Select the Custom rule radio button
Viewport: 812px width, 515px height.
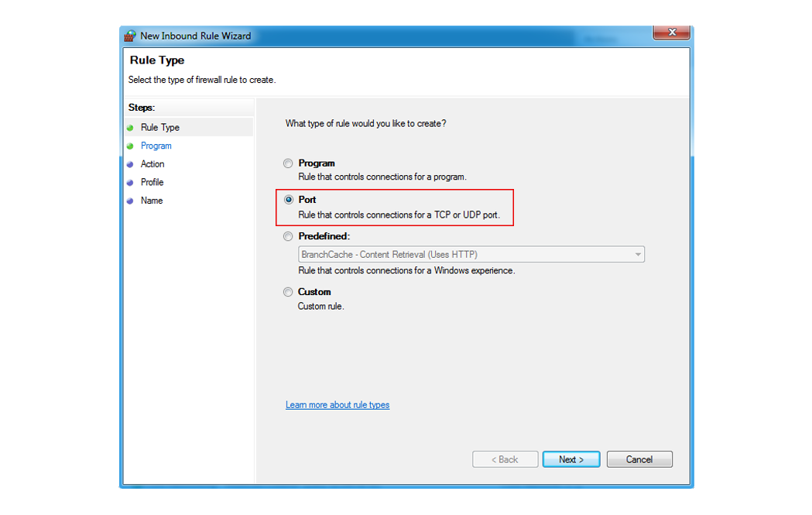point(288,292)
